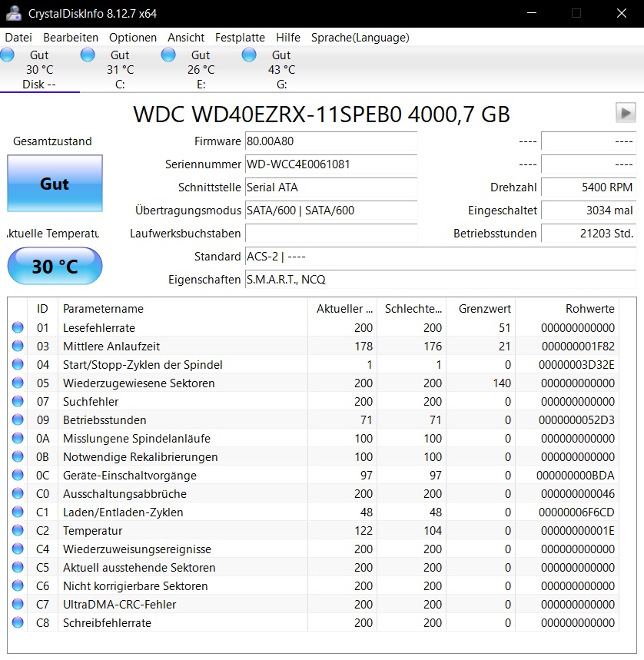Screen dimensions: 644x660
Task: Click status dot of Nicht korrigierbare Sektoren row
Action: pyautogui.click(x=18, y=585)
